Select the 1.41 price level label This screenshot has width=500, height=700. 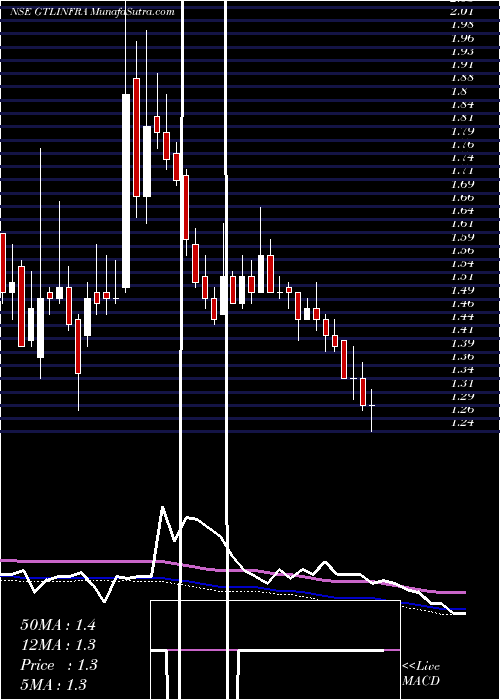pyautogui.click(x=462, y=330)
